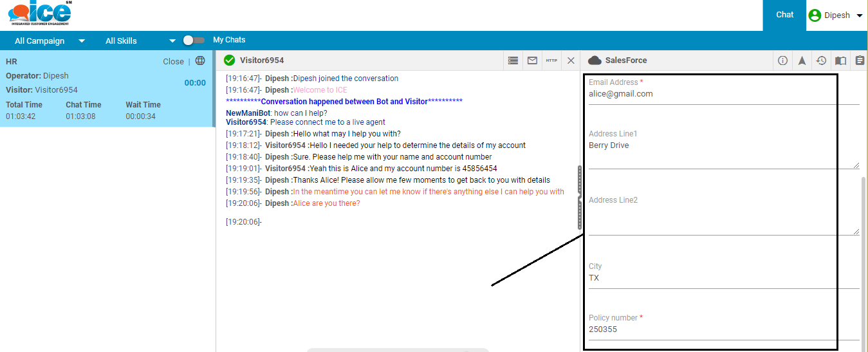
Task: Click the email envelope icon in chat header
Action: tap(532, 60)
